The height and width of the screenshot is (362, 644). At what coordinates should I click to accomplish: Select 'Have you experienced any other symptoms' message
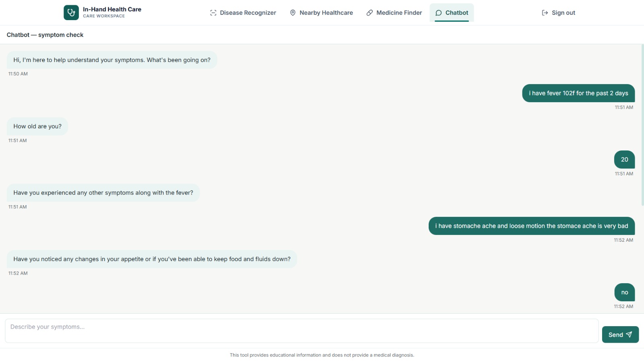pos(103,193)
